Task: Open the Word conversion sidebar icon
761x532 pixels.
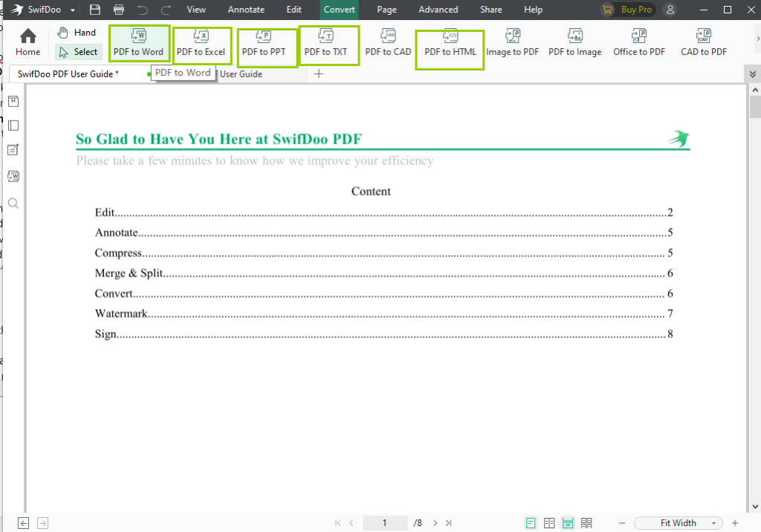Action: (x=13, y=175)
